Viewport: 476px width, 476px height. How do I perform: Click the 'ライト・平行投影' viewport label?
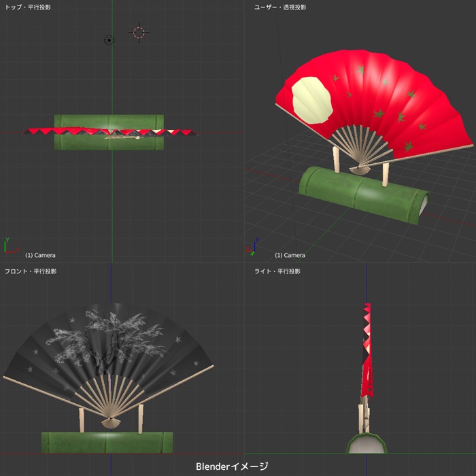tap(277, 271)
